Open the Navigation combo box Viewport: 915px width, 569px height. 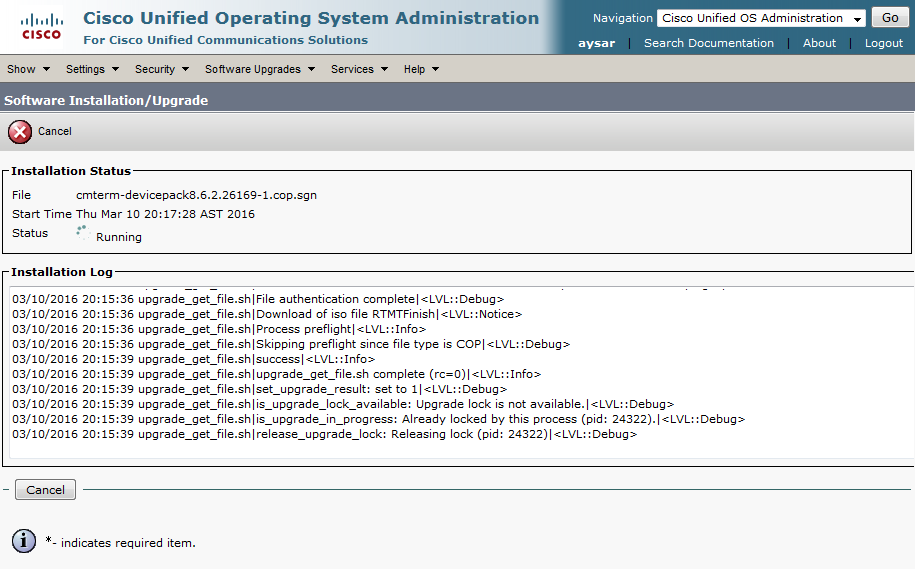click(x=761, y=18)
